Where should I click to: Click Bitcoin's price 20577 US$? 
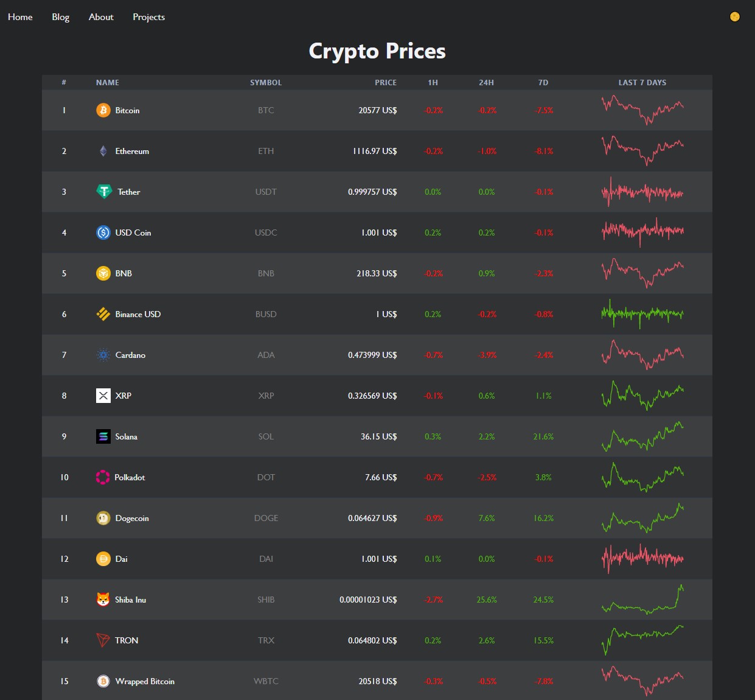(378, 110)
